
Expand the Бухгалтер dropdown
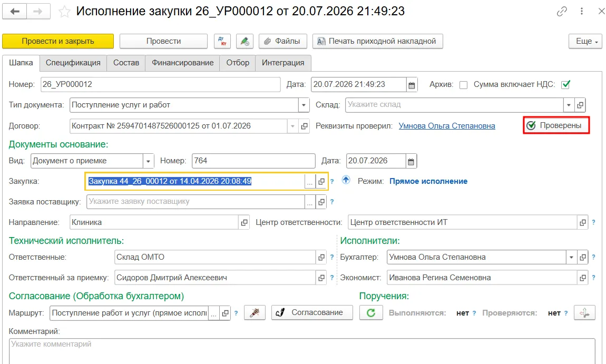[x=571, y=258]
